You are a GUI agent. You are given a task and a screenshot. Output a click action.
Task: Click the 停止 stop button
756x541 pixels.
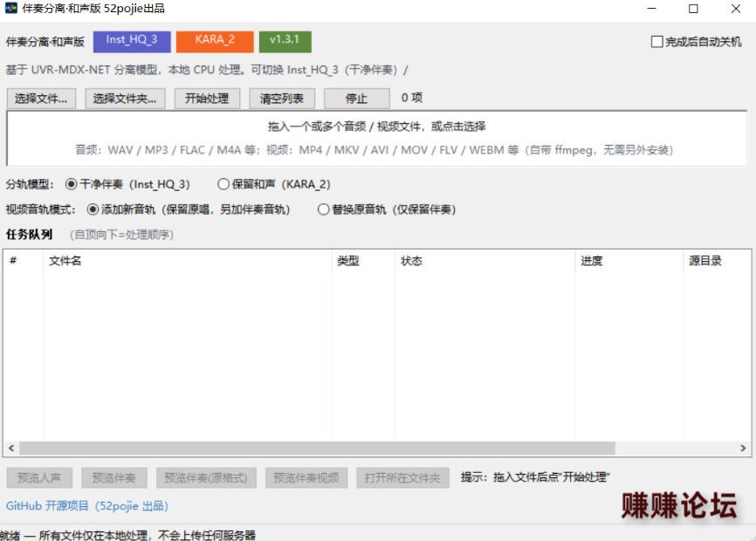pyautogui.click(x=357, y=99)
